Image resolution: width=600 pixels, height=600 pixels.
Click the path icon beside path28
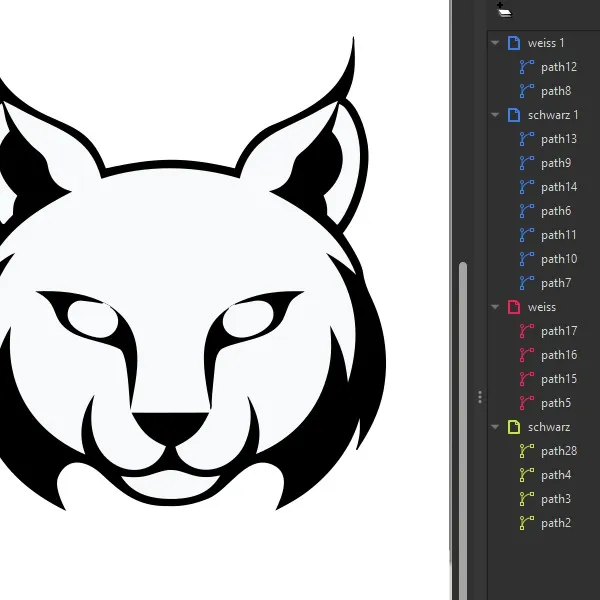(x=527, y=451)
